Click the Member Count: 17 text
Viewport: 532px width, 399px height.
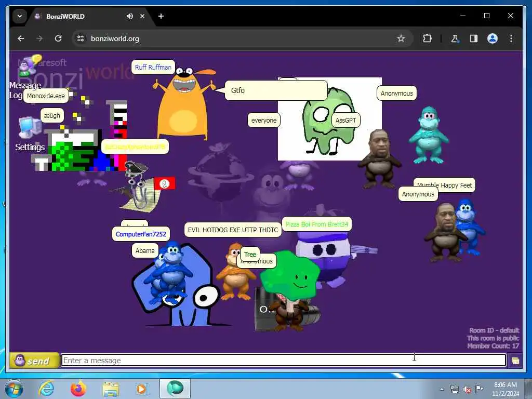pyautogui.click(x=493, y=345)
